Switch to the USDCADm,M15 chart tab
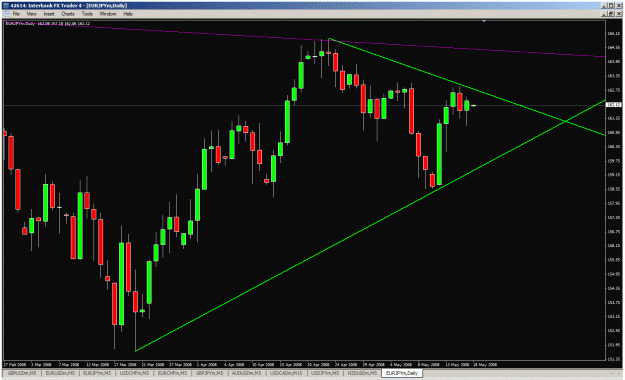Image resolution: width=625 pixels, height=380 pixels. point(286,373)
